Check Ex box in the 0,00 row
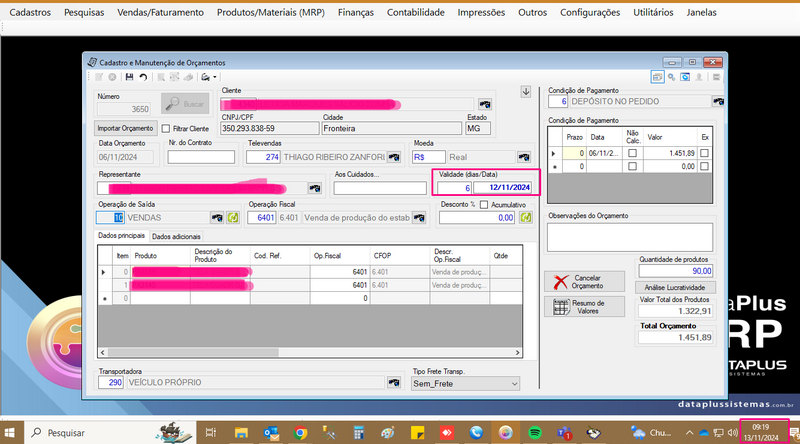Screen dimensions: 800x444 [705, 166]
